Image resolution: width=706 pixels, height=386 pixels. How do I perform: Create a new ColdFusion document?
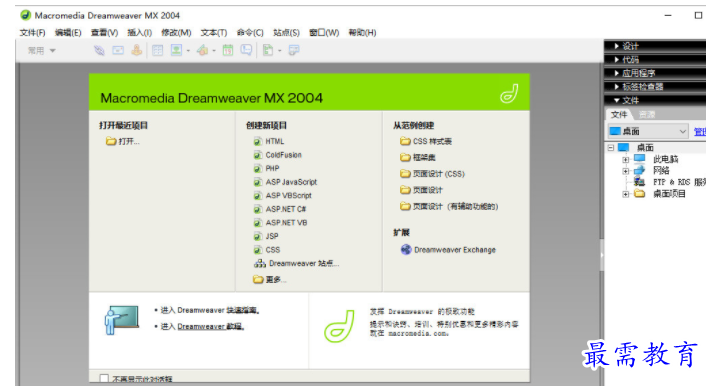pos(278,155)
